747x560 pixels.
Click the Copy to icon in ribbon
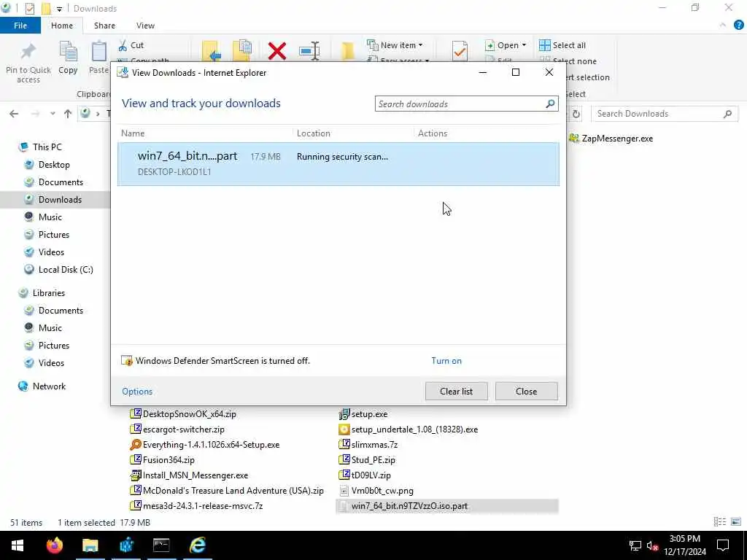pos(242,52)
